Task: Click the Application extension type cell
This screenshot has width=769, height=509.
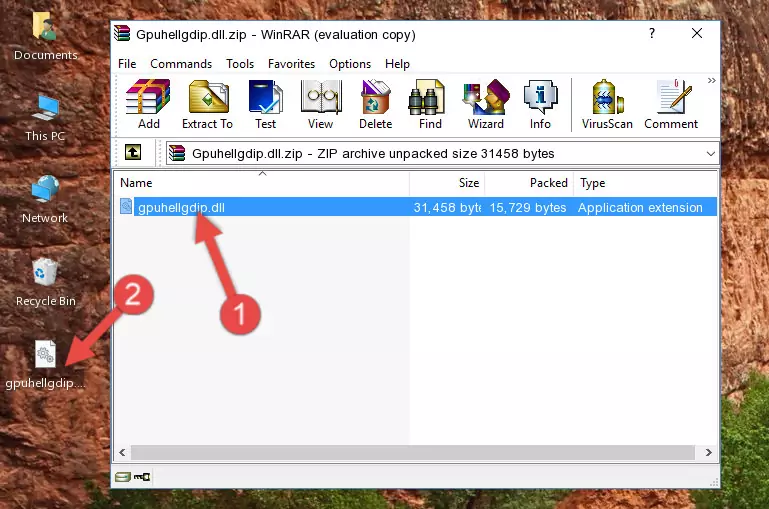Action: pos(640,207)
